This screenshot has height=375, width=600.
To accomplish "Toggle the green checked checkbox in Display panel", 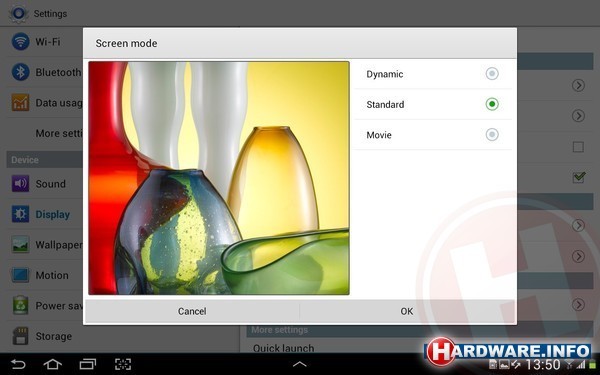I will (x=578, y=177).
